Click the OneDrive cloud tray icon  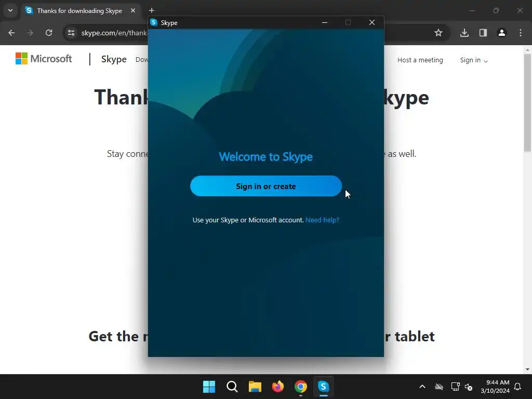(x=439, y=387)
